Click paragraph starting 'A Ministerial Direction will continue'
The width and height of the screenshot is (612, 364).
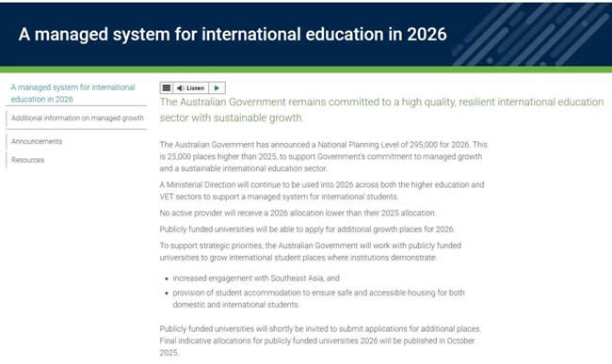(x=322, y=191)
